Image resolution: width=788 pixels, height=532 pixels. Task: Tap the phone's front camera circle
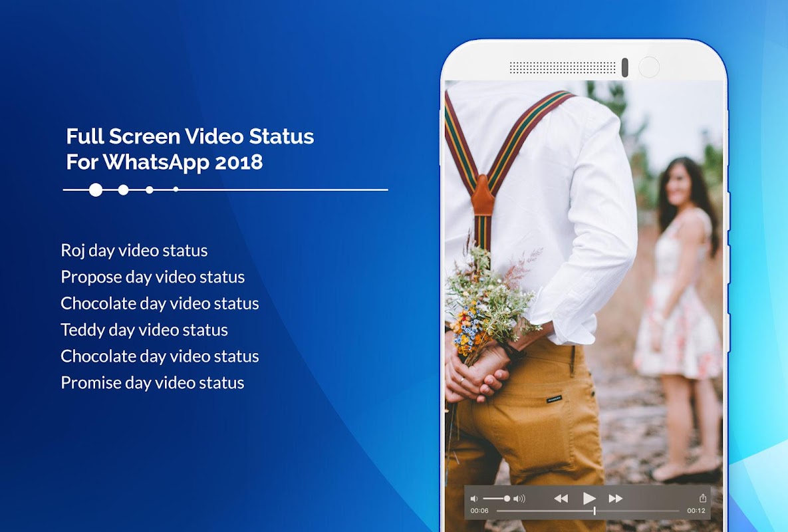649,67
